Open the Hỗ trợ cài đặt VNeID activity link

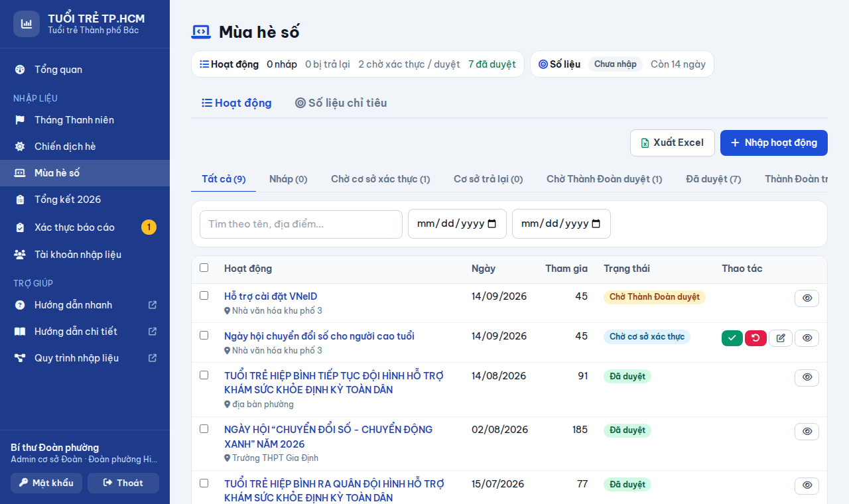coord(271,296)
